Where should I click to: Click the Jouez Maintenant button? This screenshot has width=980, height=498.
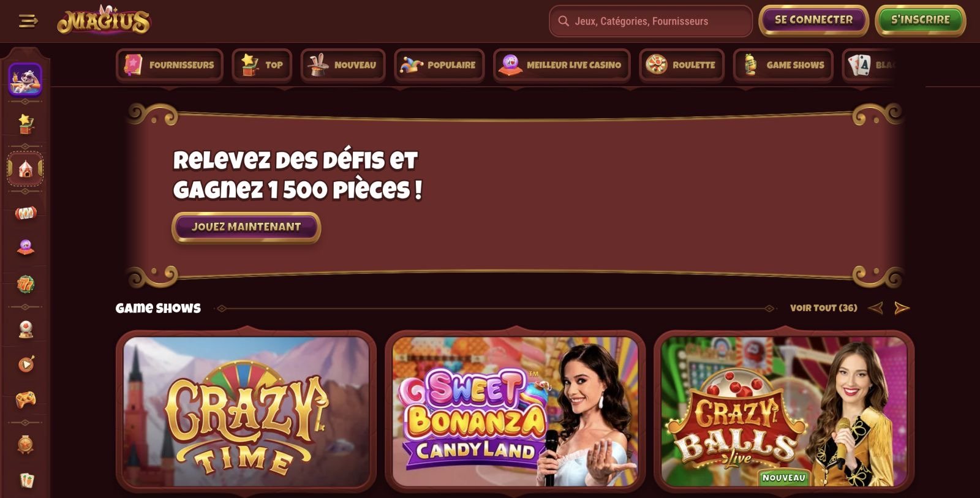click(246, 227)
